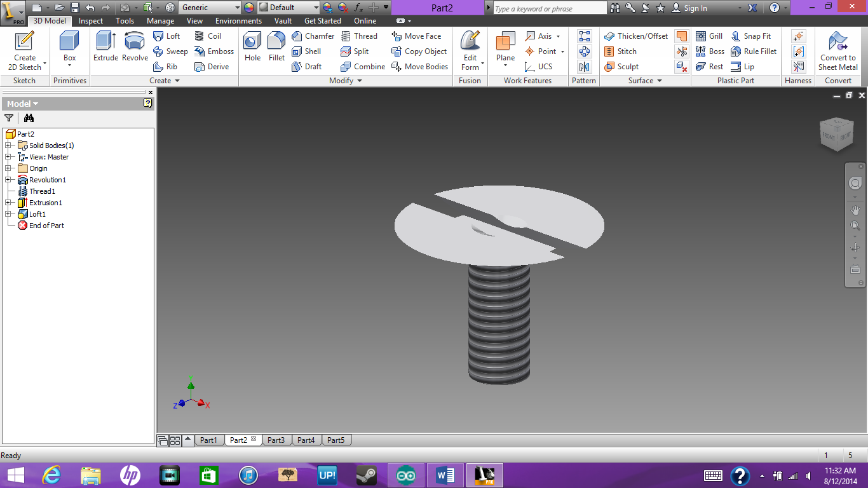Screen dimensions: 868x488
Task: Choose the Shell tool
Action: [306, 51]
